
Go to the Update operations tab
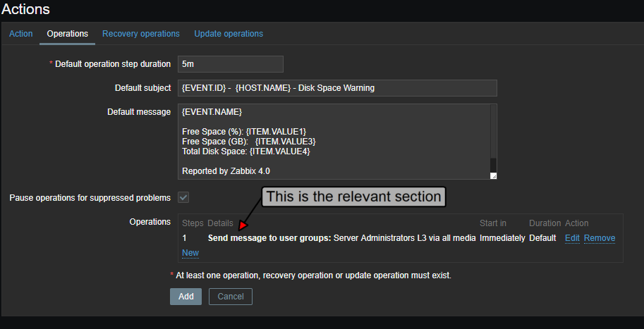coord(229,34)
